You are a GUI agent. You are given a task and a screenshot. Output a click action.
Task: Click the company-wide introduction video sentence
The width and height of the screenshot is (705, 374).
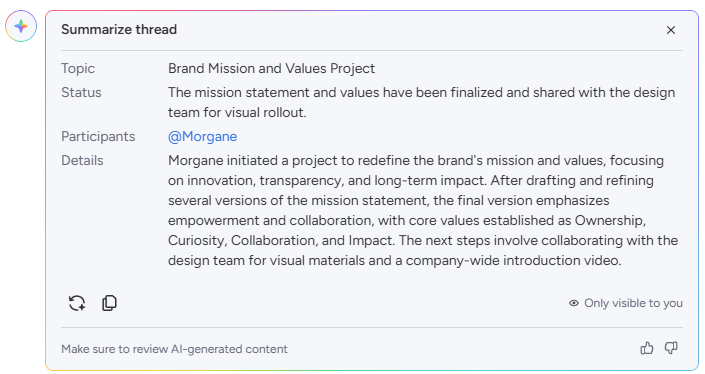pyautogui.click(x=423, y=250)
